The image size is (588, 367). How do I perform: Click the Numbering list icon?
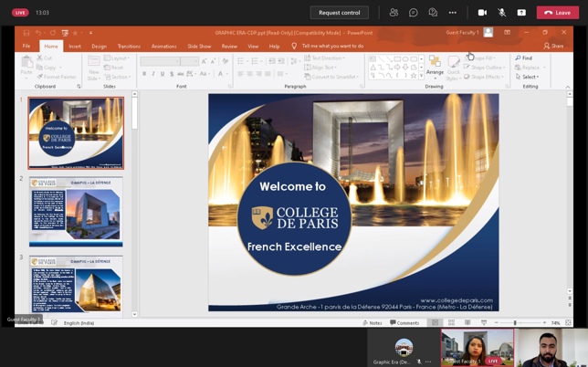pos(257,61)
